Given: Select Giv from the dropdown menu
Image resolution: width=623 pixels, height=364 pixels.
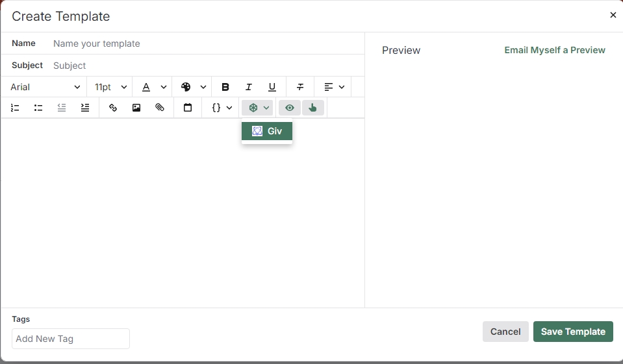Looking at the screenshot, I should tap(267, 131).
